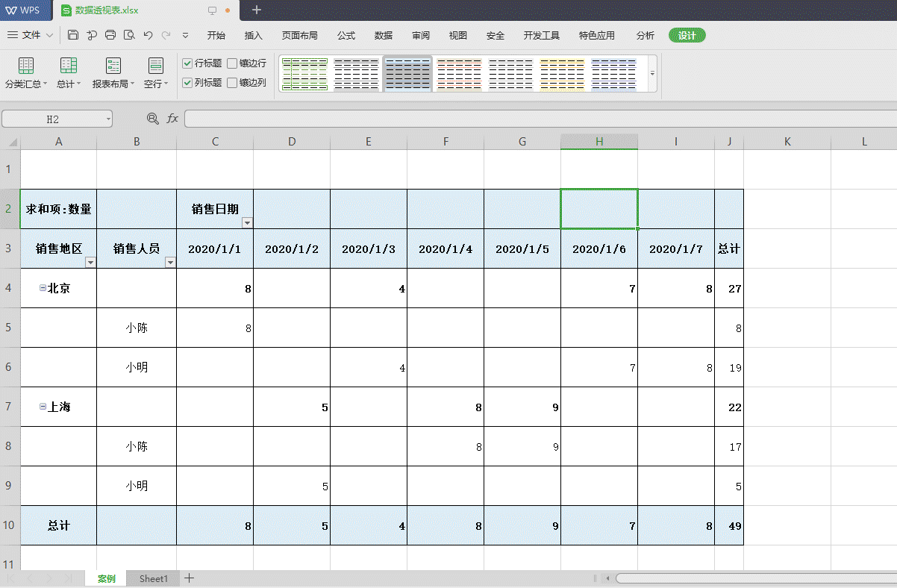The height and width of the screenshot is (588, 897).
Task: Click the fx insert function icon
Action: coord(172,119)
